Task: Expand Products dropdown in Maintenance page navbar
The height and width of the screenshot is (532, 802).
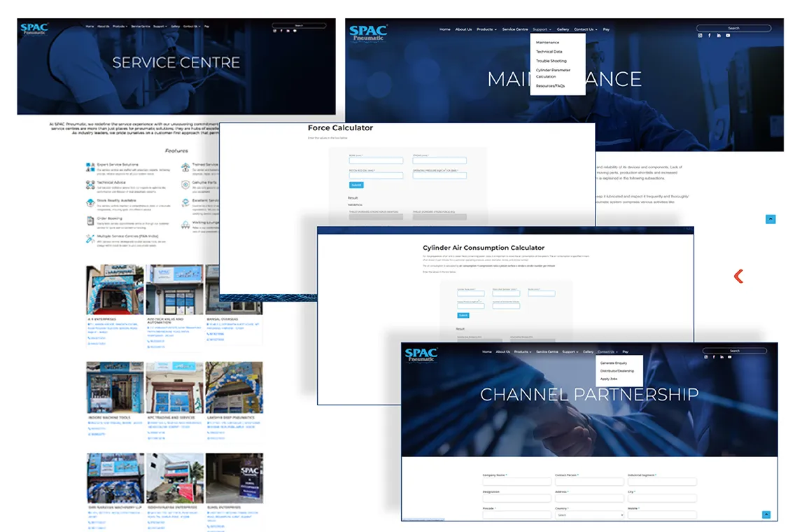Action: [486, 29]
